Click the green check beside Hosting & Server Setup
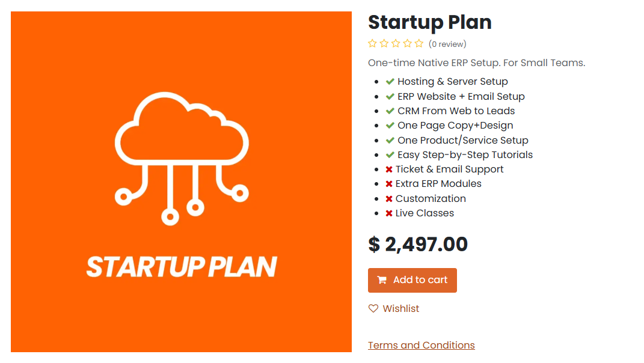This screenshot has width=644, height=363. [x=390, y=82]
